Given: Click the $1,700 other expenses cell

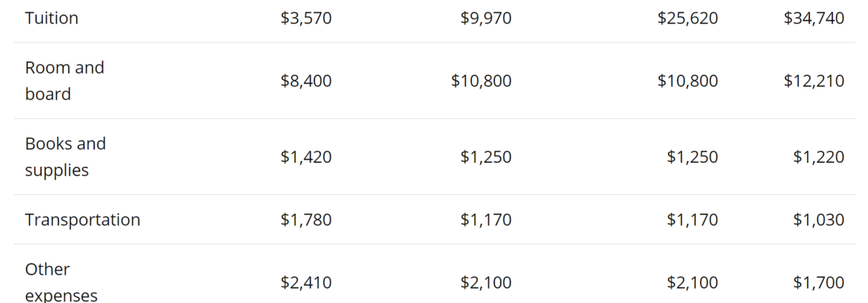Looking at the screenshot, I should (x=819, y=283).
